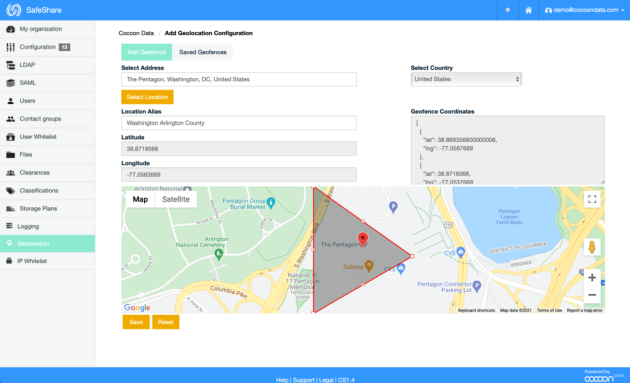Click the small status dot in header
Viewport: 630px width, 383px height.
508,10
